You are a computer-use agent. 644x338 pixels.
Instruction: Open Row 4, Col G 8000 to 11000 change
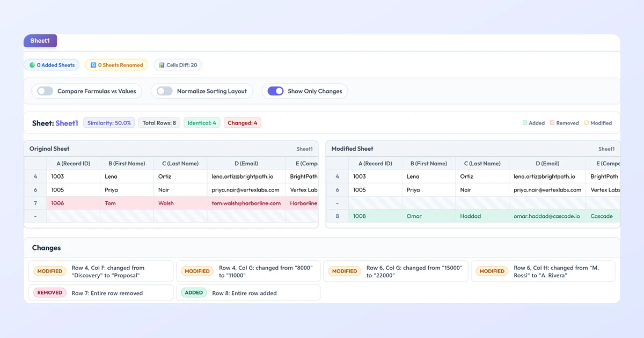click(x=248, y=271)
